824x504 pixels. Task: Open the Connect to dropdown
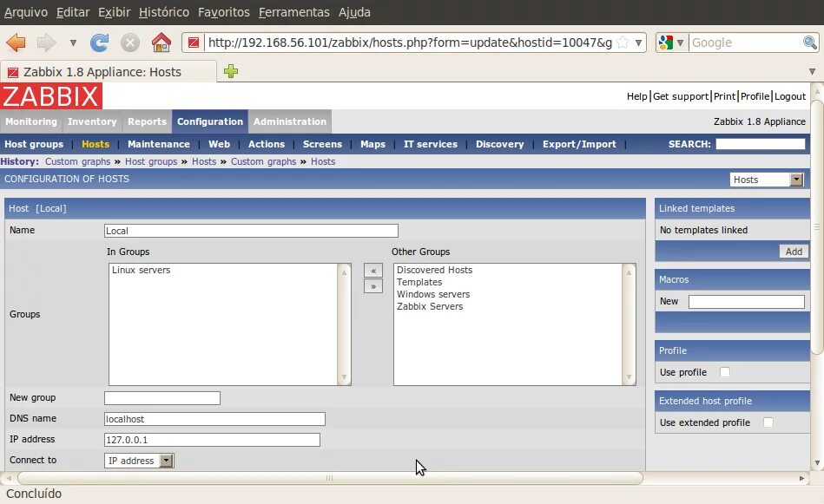pos(139,461)
